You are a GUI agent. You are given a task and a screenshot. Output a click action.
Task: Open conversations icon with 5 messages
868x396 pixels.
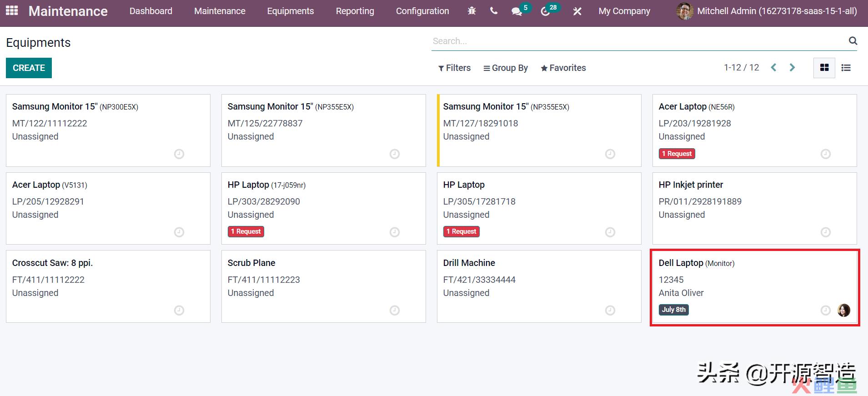tap(521, 10)
